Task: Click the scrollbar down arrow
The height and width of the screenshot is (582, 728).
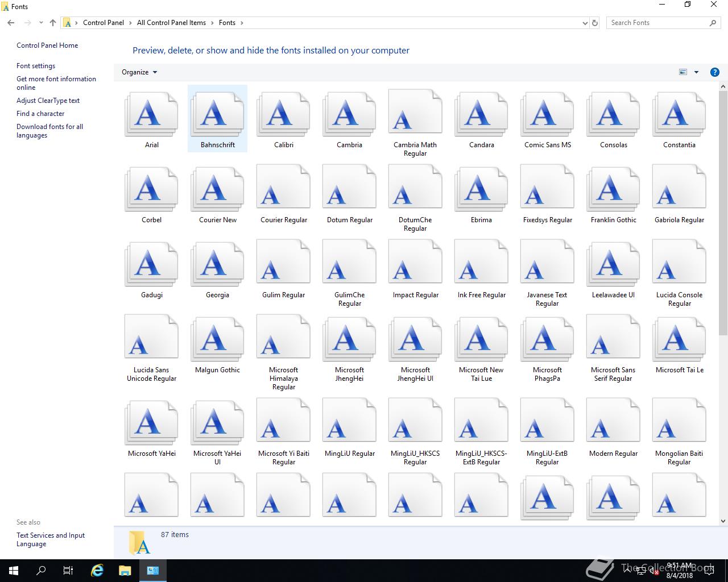Action: [723, 521]
